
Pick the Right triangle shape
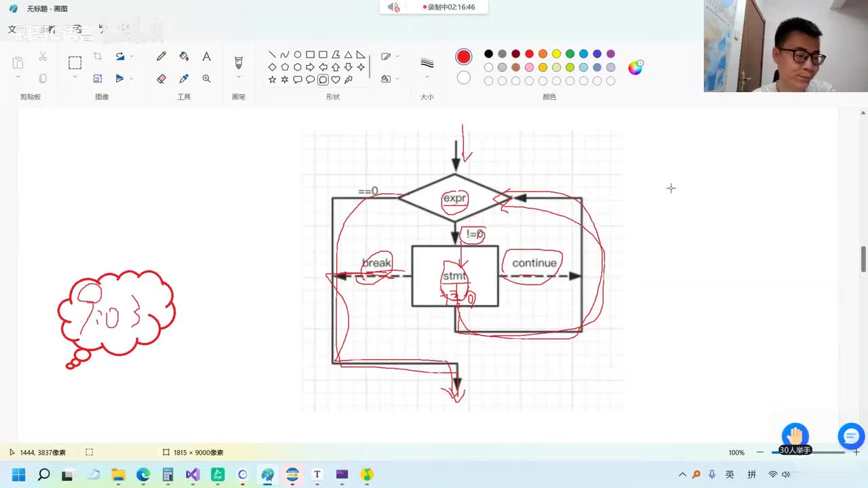(x=361, y=54)
